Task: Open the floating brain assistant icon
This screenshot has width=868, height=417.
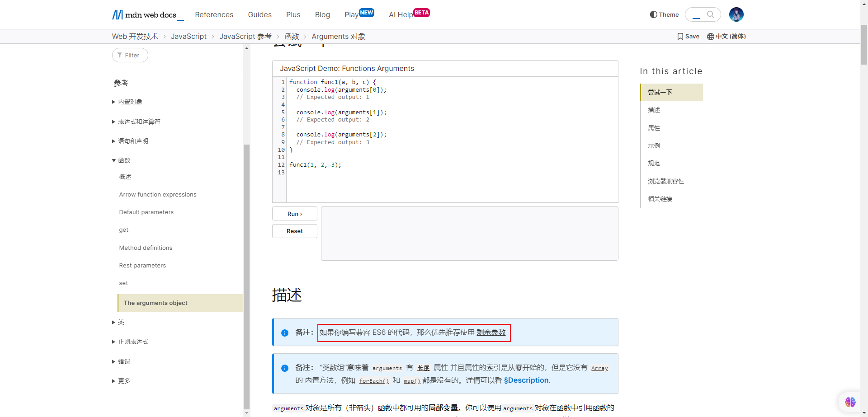Action: point(850,402)
